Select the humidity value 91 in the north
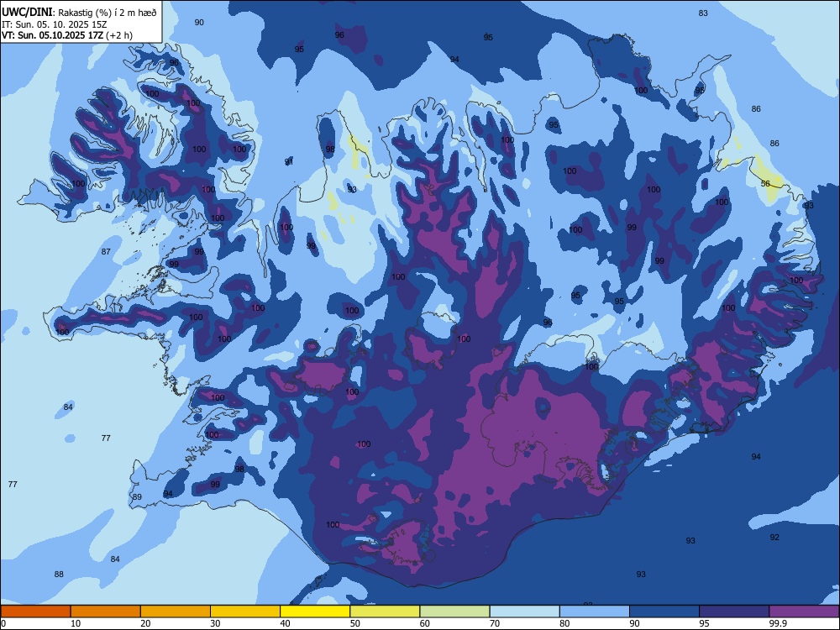This screenshot has width=840, height=630. [289, 161]
